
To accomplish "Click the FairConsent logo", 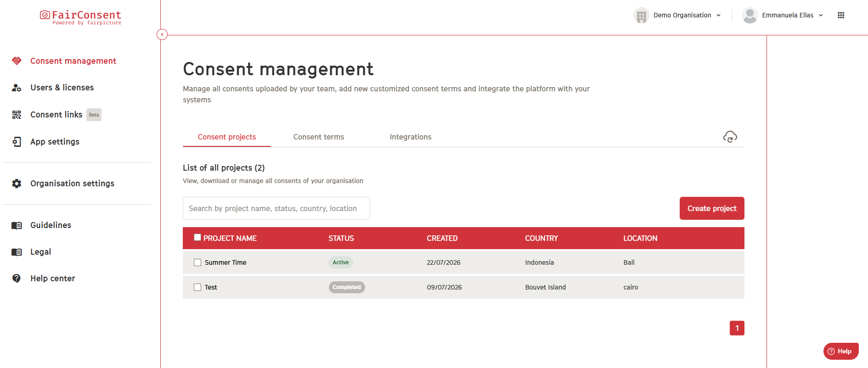I will (80, 17).
